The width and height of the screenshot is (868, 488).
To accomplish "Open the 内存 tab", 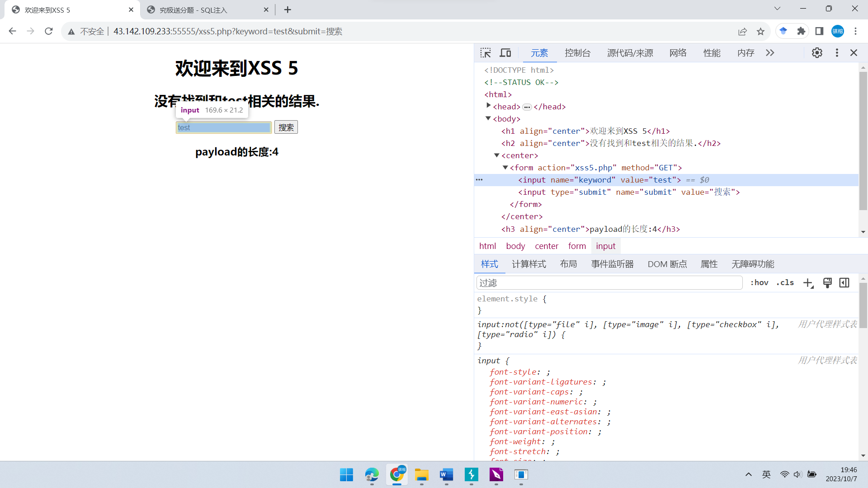I will coord(746,53).
